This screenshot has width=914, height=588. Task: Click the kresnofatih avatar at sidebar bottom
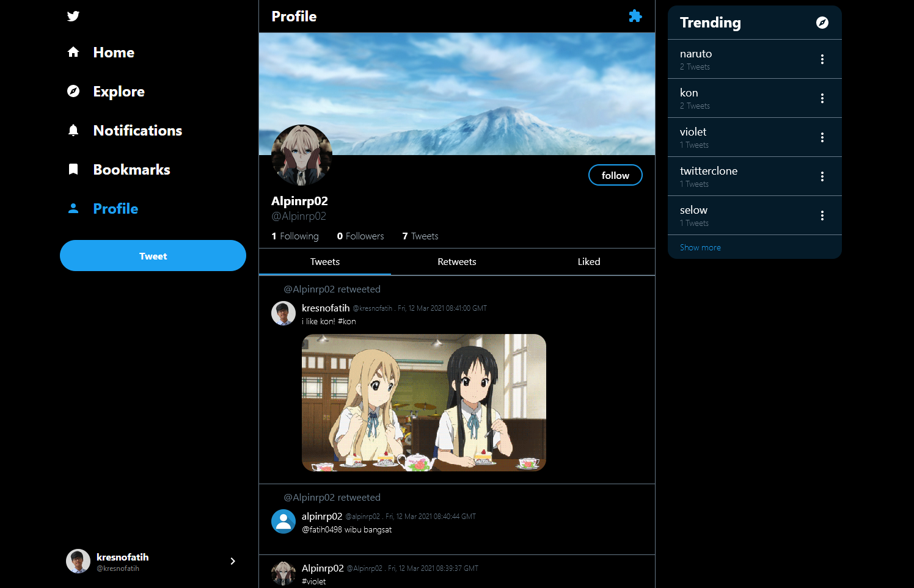(78, 561)
